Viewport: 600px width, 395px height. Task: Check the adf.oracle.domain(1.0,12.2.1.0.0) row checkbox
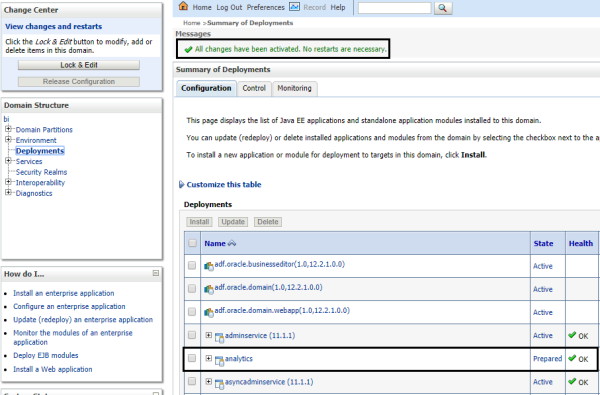(x=192, y=288)
